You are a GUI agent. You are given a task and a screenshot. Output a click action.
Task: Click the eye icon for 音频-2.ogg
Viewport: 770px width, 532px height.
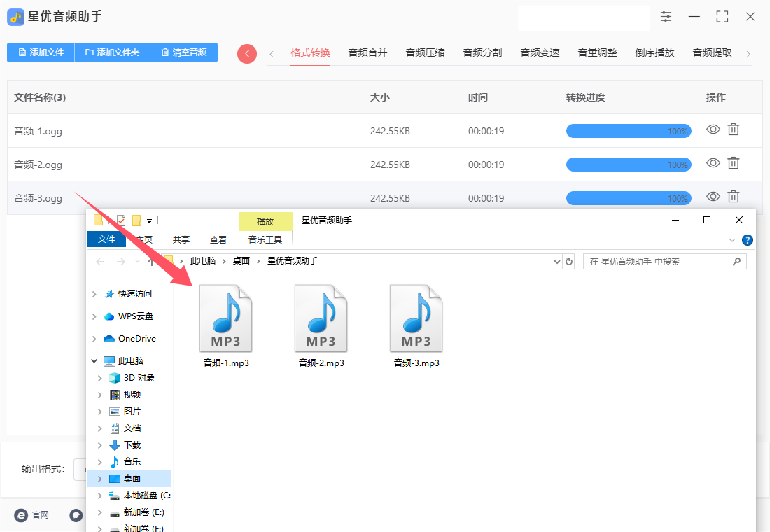tap(713, 162)
